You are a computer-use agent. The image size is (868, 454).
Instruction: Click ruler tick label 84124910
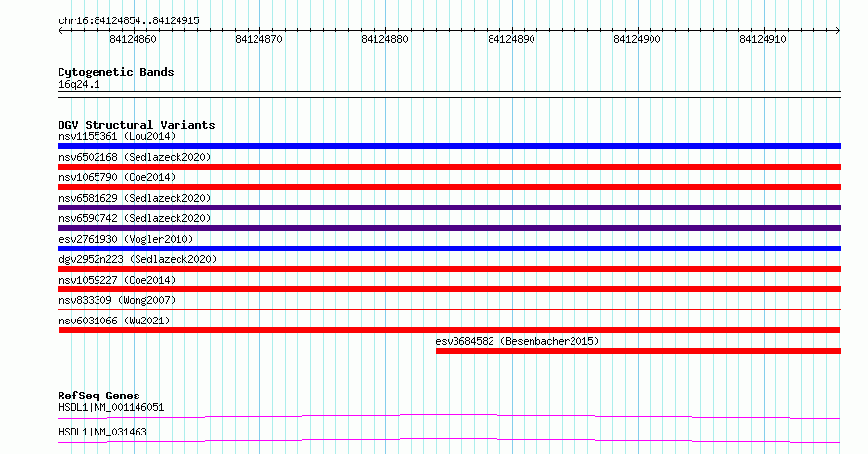point(763,39)
